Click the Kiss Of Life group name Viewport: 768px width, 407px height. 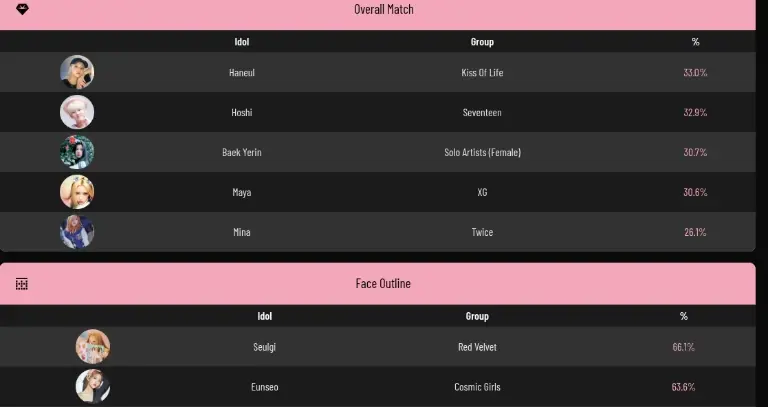482,73
